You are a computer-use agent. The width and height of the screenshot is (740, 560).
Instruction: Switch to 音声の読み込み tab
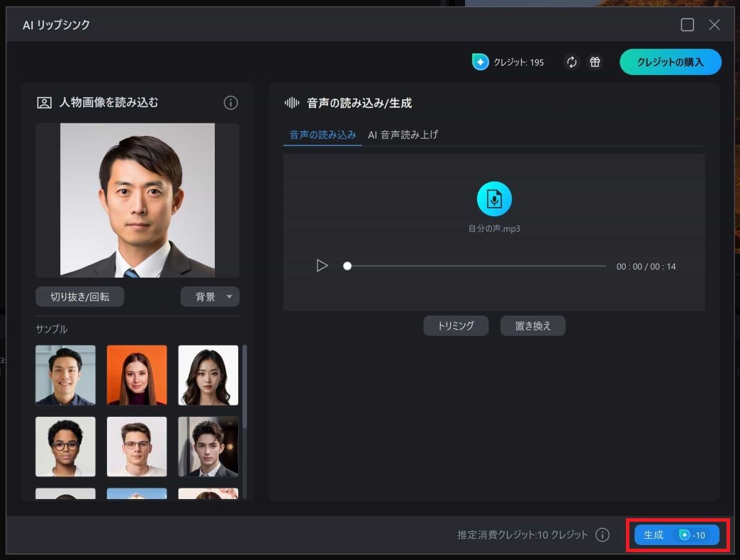(323, 135)
